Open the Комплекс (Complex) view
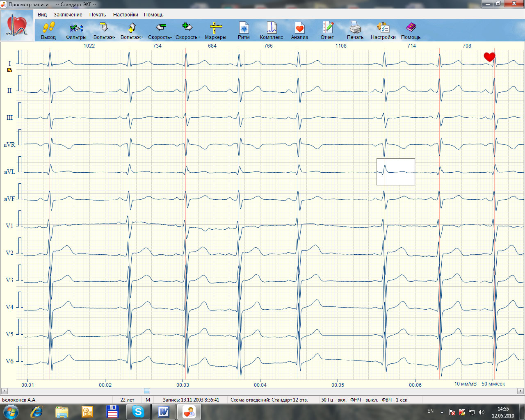This screenshot has width=525, height=420. (272, 28)
